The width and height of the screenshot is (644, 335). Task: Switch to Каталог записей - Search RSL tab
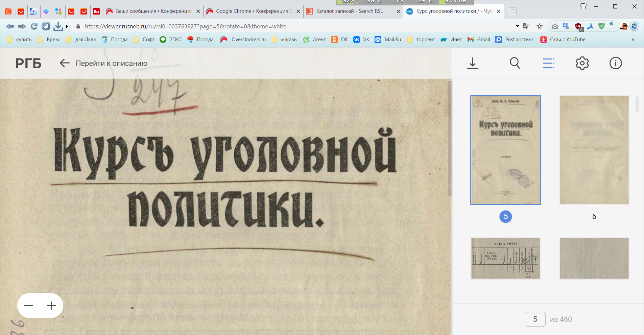[349, 11]
